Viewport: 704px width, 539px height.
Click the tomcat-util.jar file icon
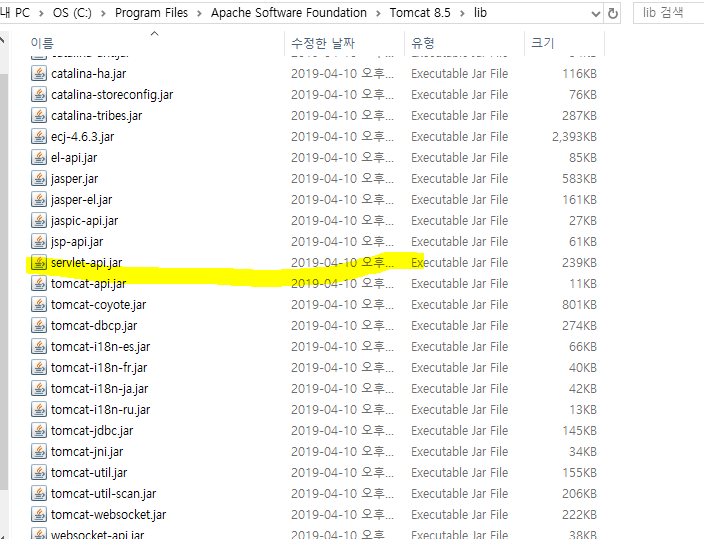click(39, 472)
